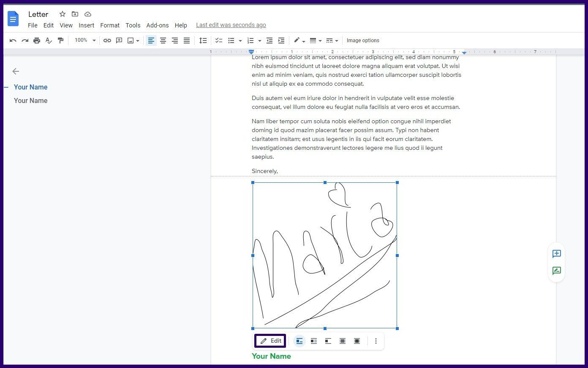Click the Edit button below the drawing
This screenshot has height=368, width=588.
tap(270, 341)
